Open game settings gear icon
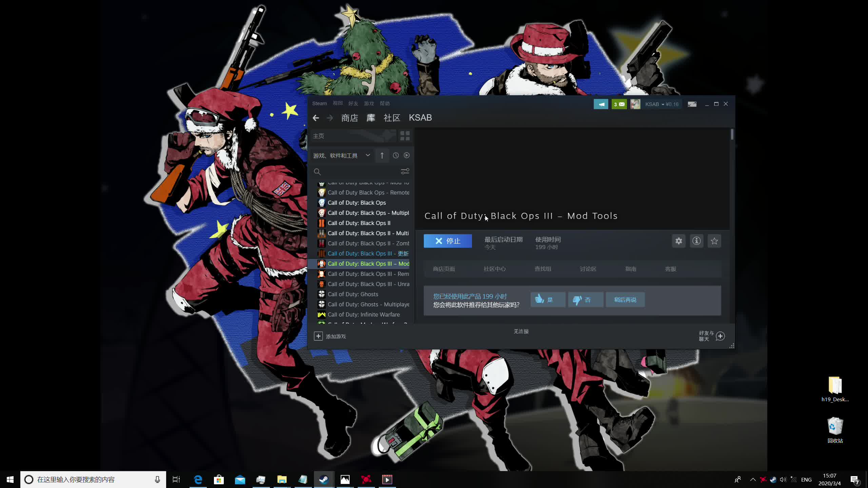 click(678, 241)
